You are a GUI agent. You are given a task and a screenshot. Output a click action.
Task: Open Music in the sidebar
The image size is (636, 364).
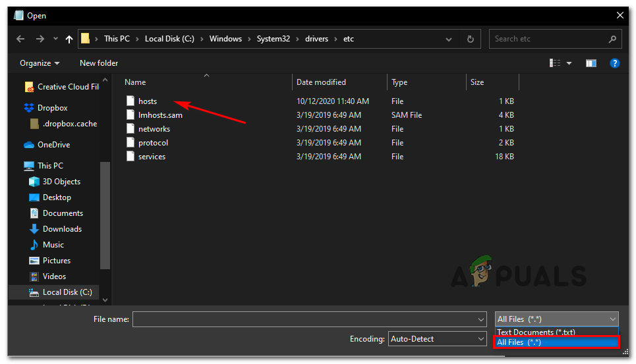[47, 245]
